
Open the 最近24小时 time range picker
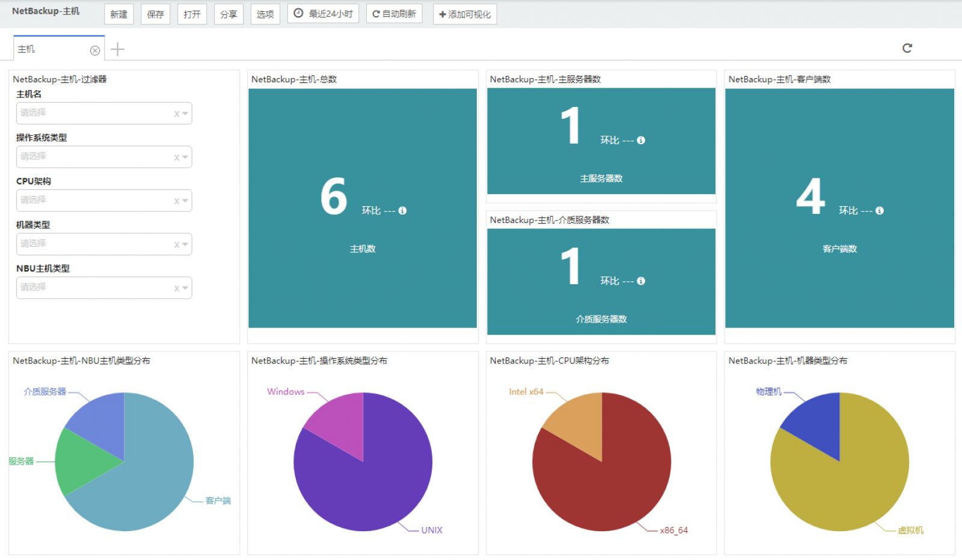click(x=323, y=13)
